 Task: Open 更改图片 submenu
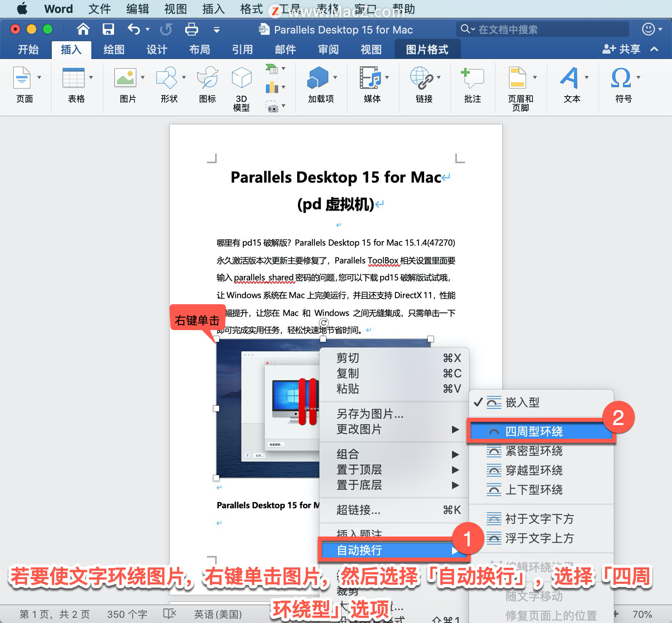click(394, 429)
